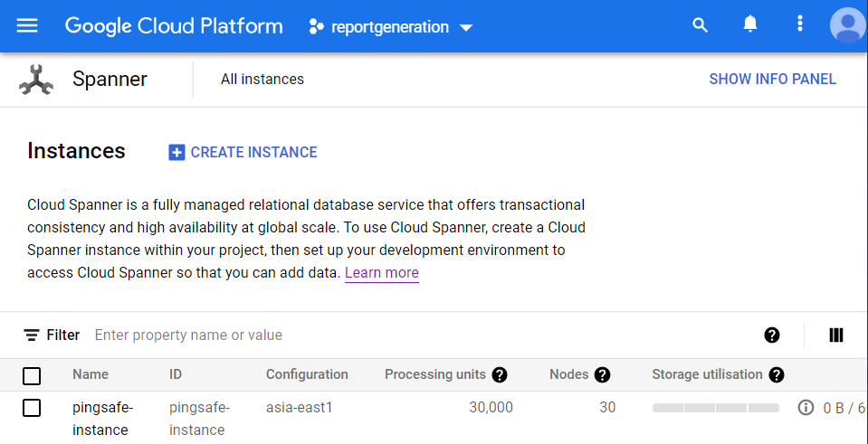Follow the Learn more link
The width and height of the screenshot is (868, 444).
pos(381,272)
